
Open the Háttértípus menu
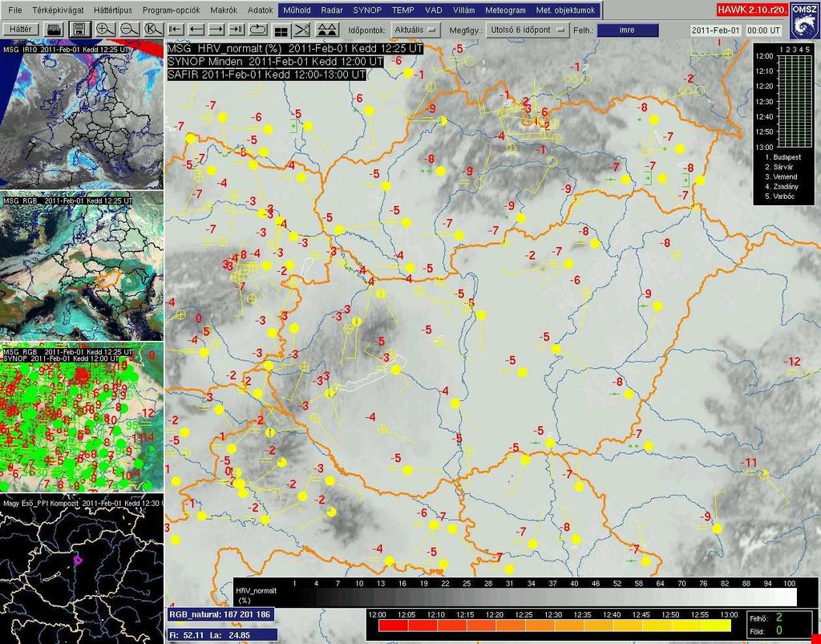113,10
